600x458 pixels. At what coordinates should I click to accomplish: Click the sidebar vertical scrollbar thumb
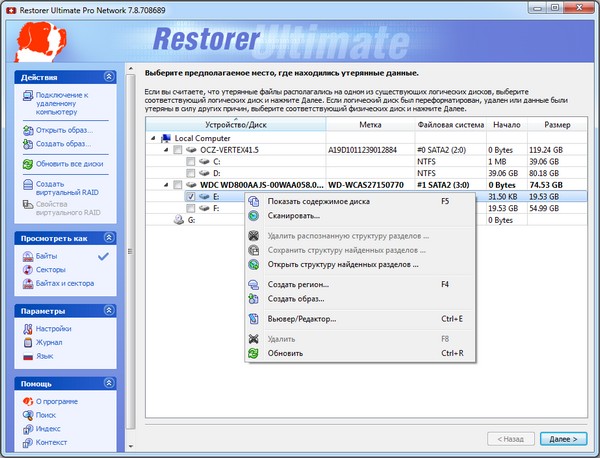(x=131, y=251)
